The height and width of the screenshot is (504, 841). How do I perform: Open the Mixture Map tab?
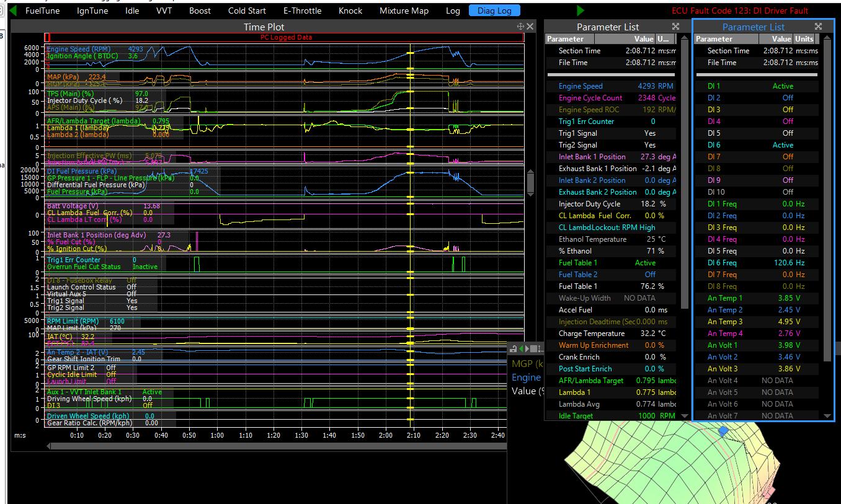click(x=403, y=11)
